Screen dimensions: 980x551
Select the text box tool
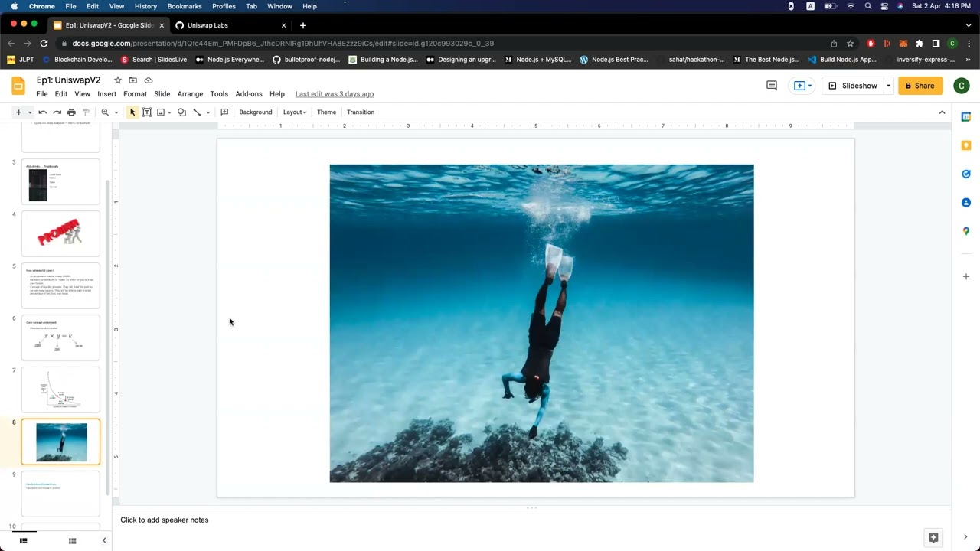(x=147, y=112)
